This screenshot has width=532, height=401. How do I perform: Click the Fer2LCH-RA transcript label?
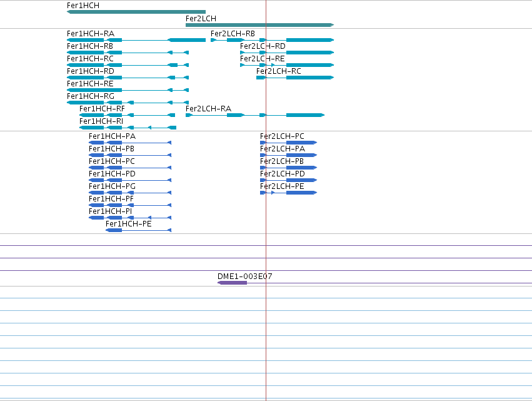click(209, 109)
